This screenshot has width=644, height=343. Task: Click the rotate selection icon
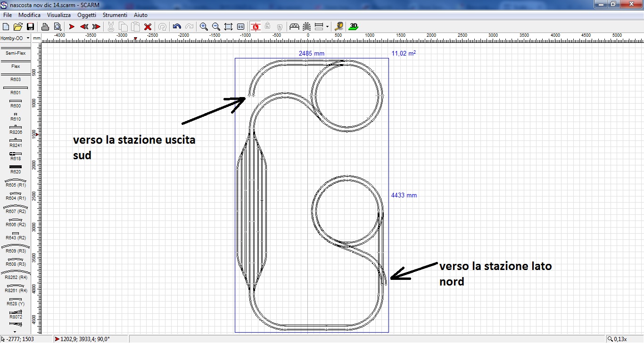(x=162, y=26)
